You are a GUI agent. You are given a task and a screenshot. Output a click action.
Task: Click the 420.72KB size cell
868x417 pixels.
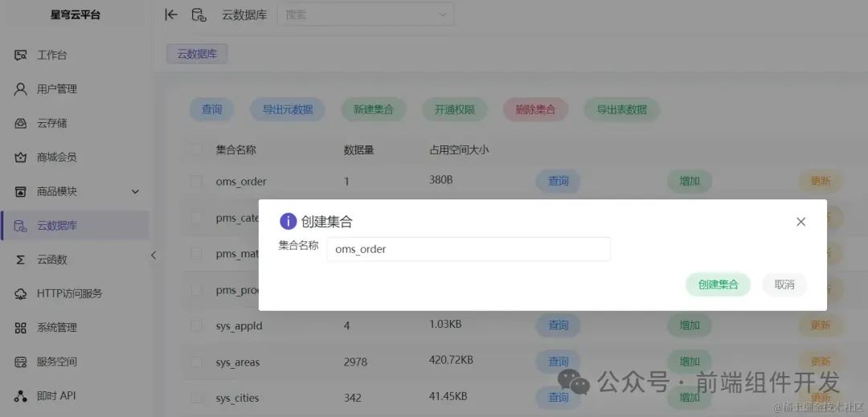(x=451, y=360)
